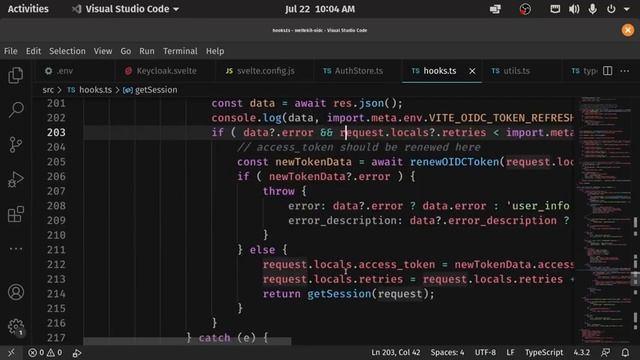Click Activities in the top bar

point(28,9)
